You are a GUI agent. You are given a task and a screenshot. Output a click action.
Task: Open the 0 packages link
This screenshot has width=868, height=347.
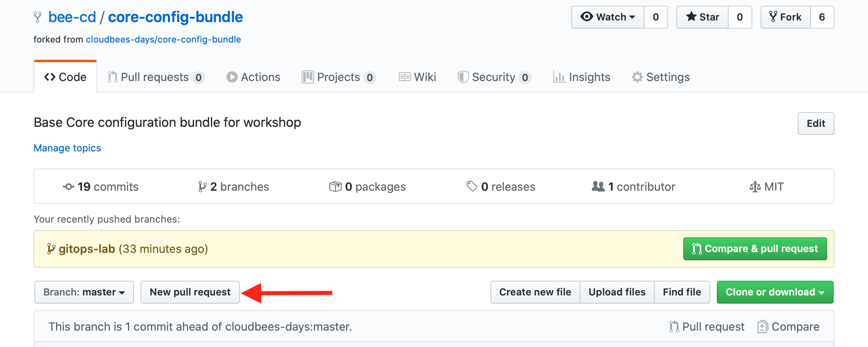tap(367, 187)
